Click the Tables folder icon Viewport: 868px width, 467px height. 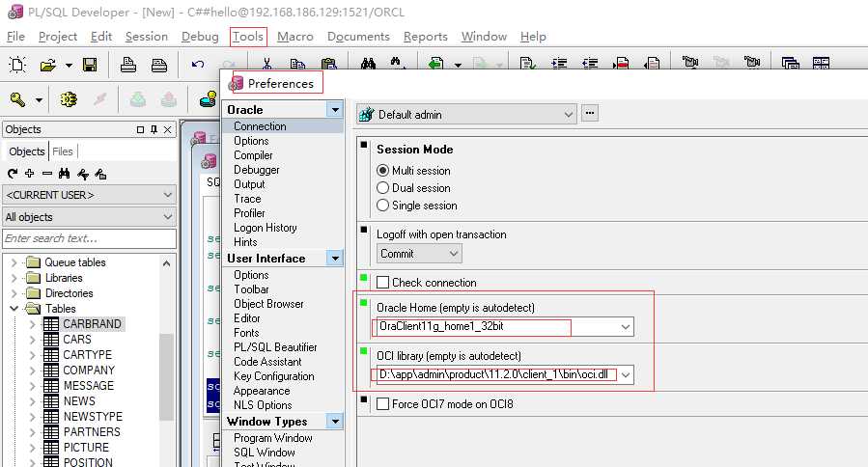coord(33,308)
